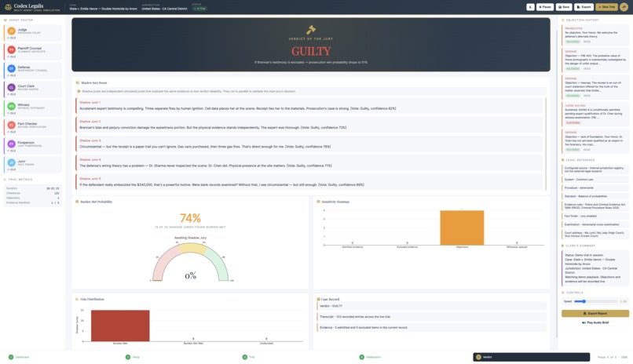The height and width of the screenshot is (364, 633).
Task: Click the Transcript entry in Case Record
Action: pyautogui.click(x=431, y=317)
